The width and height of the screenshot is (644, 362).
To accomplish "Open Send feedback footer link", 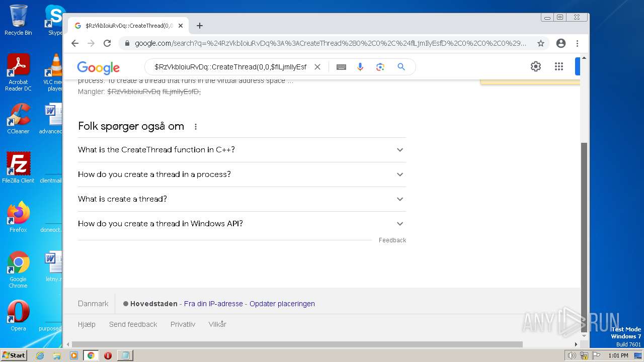I will (x=133, y=324).
